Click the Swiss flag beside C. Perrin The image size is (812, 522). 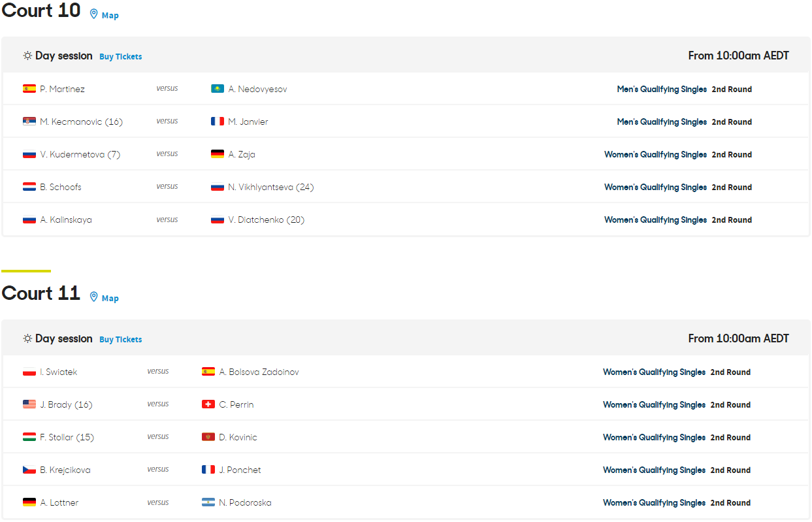pos(208,404)
